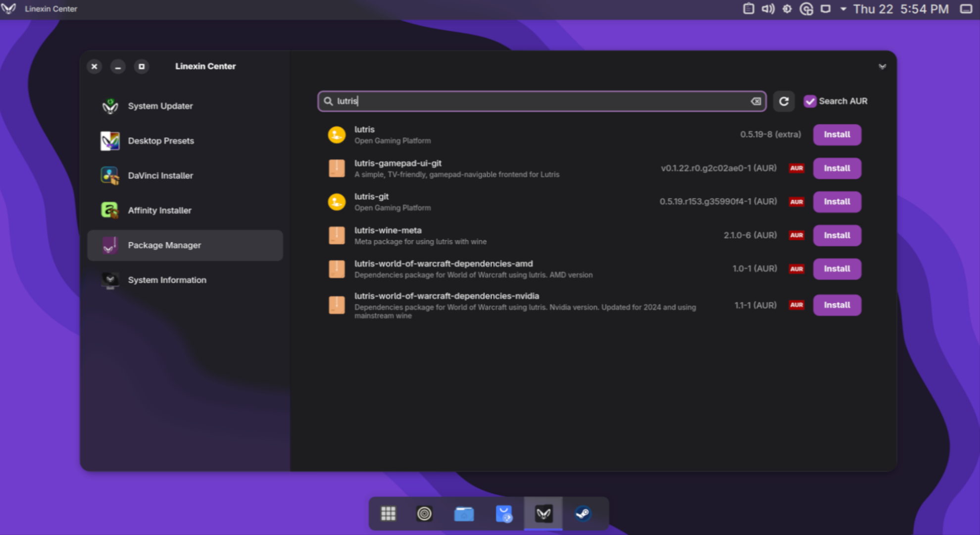Select the 'lutris-gamepad-ui-git' package name

click(x=398, y=163)
